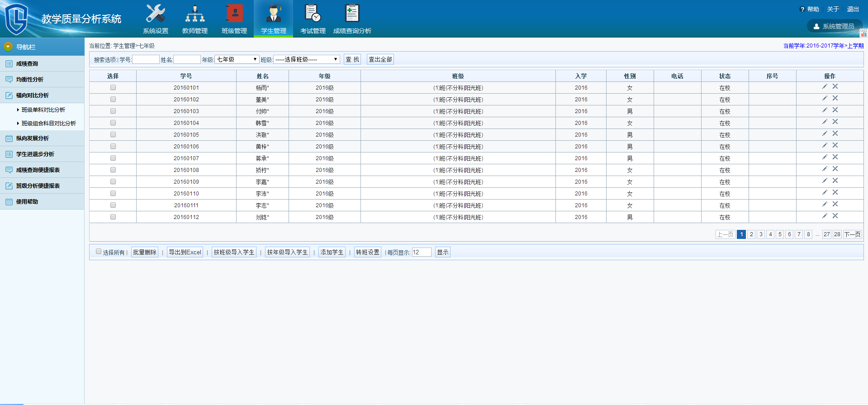Edit student 20160101 with pencil icon

(825, 86)
